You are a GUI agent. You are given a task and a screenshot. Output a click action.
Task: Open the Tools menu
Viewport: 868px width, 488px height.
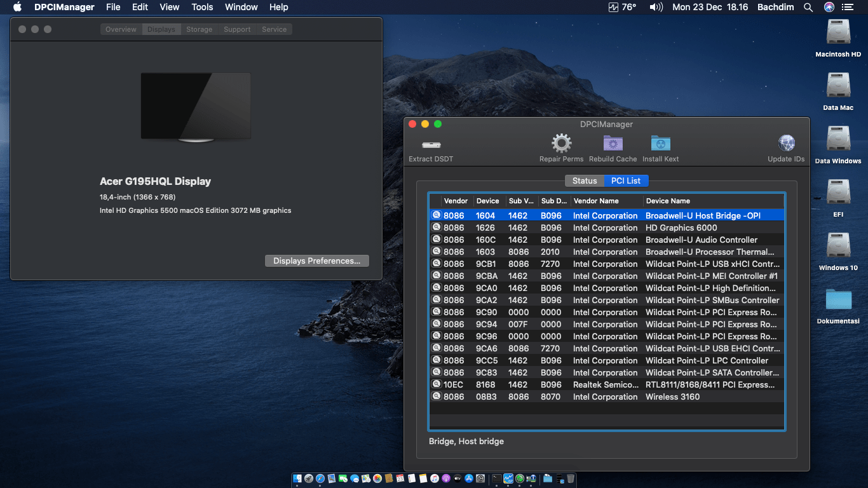(x=202, y=7)
